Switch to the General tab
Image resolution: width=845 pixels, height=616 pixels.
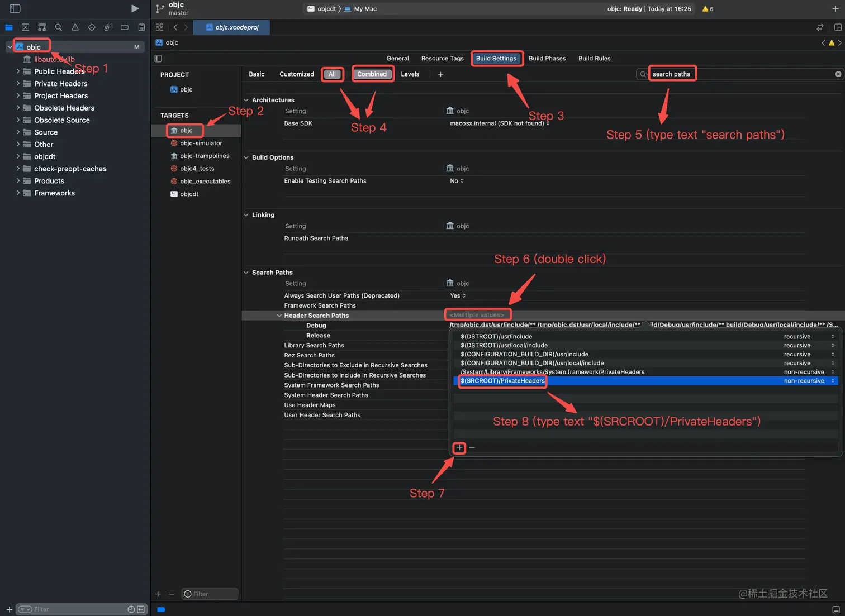397,59
